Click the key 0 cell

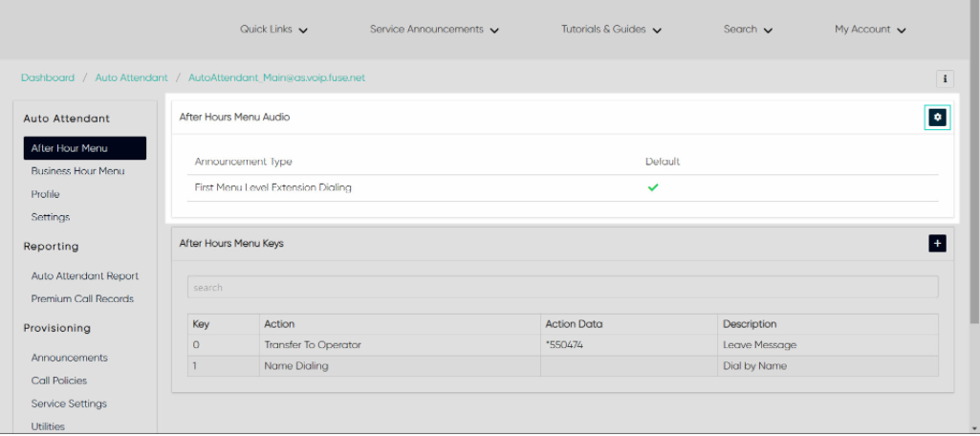click(223, 345)
